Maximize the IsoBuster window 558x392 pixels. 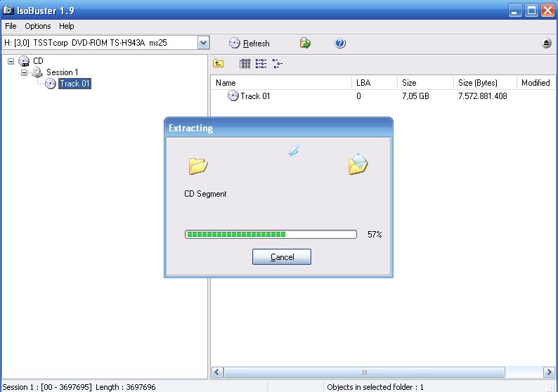(531, 11)
